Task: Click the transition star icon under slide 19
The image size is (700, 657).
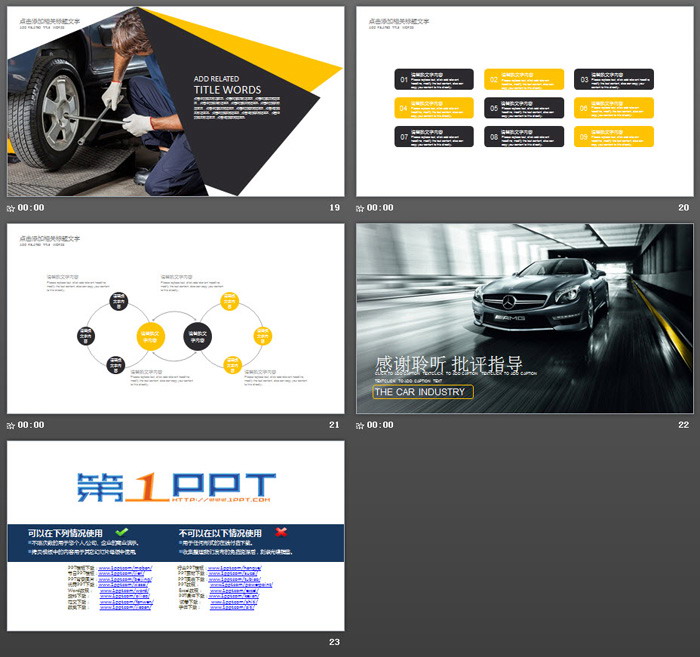Action: [x=11, y=208]
